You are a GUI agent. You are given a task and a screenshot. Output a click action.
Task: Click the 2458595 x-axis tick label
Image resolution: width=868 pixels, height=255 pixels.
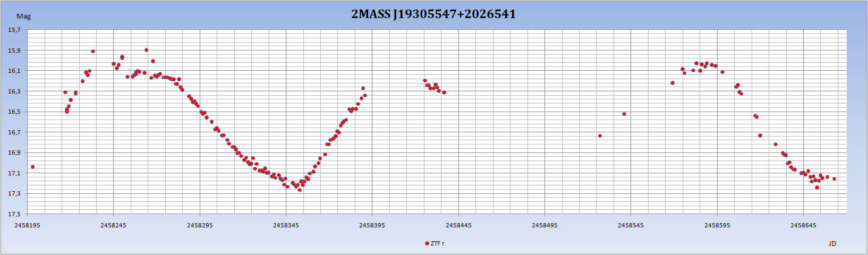(x=717, y=225)
